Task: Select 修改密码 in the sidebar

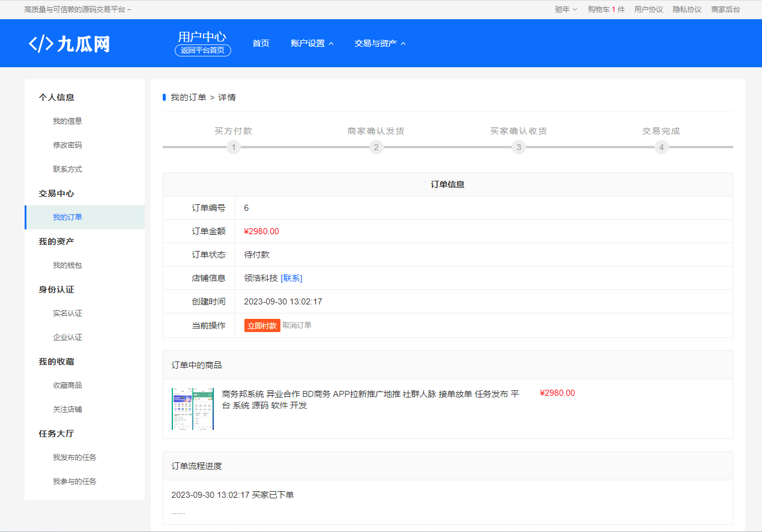Action: (x=67, y=145)
